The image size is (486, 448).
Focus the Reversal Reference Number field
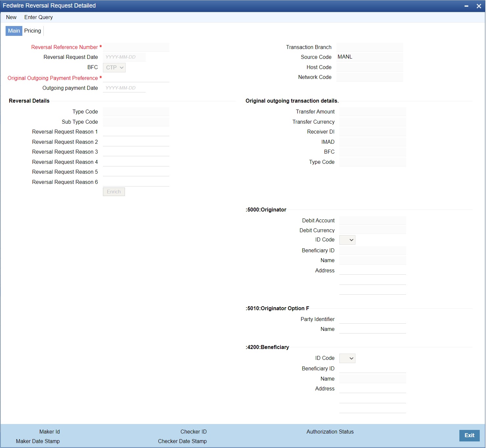136,47
